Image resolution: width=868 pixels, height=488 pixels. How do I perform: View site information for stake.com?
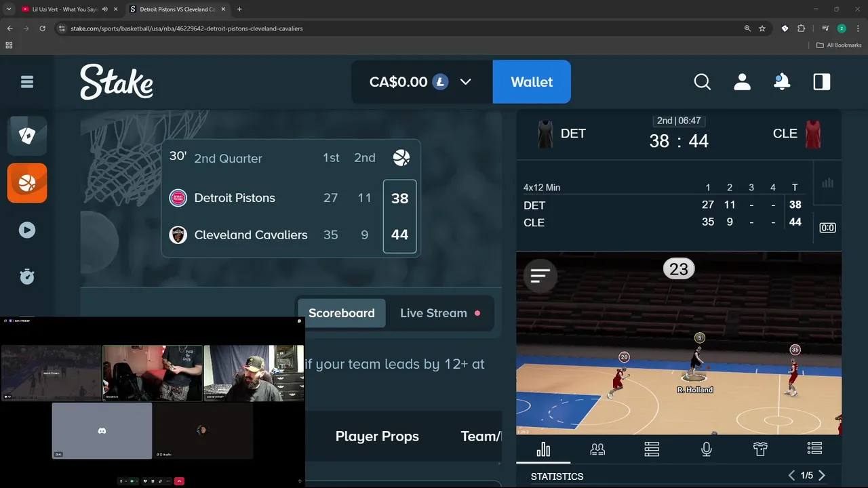(x=62, y=28)
